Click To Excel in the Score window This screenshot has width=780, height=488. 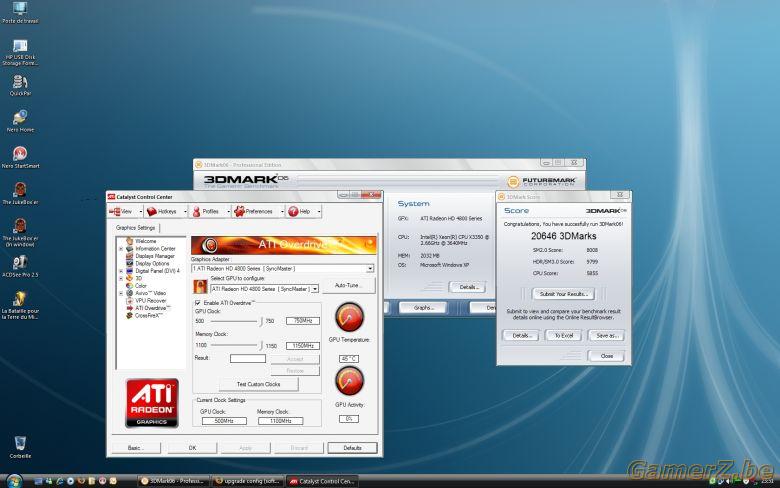564,335
